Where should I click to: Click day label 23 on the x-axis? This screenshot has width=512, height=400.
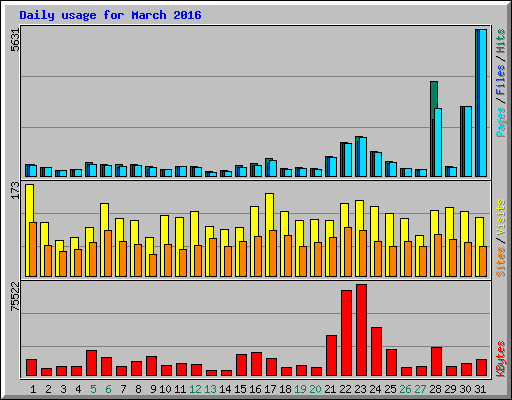pos(360,389)
